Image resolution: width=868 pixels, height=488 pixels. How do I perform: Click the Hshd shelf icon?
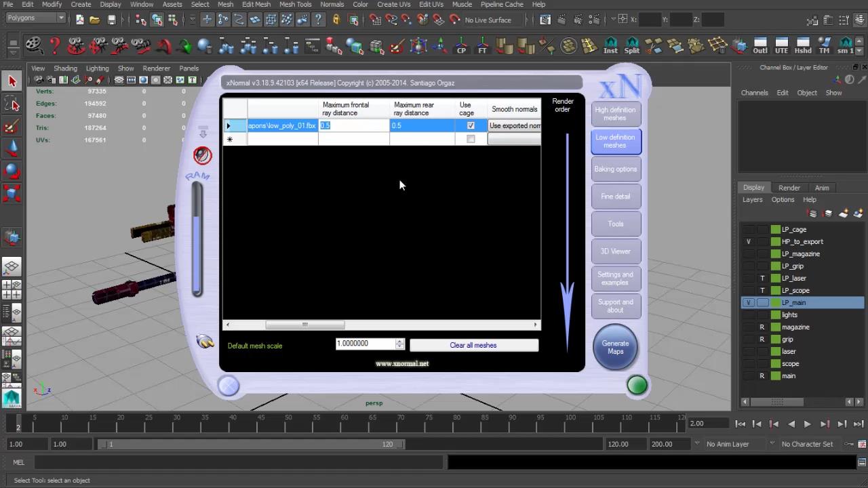pyautogui.click(x=803, y=46)
